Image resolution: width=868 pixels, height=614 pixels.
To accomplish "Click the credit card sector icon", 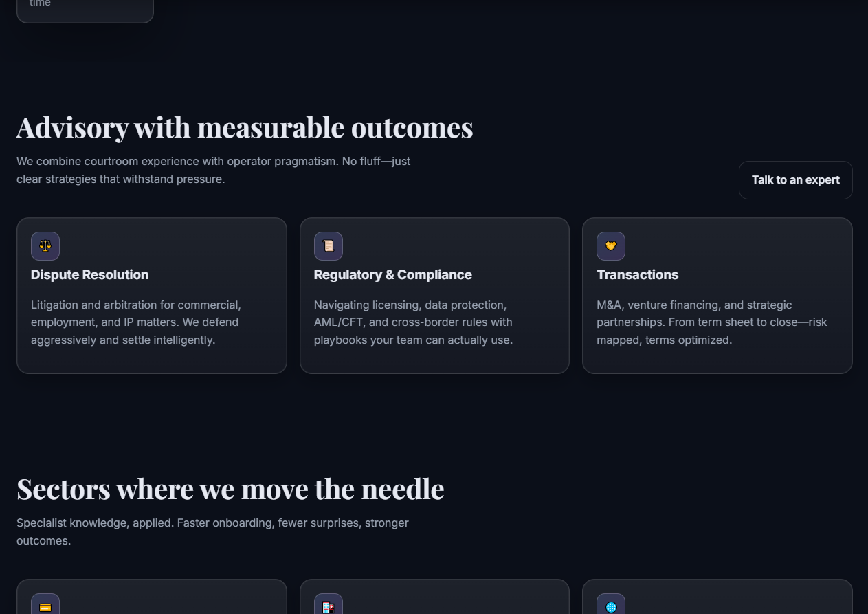I will (45, 606).
